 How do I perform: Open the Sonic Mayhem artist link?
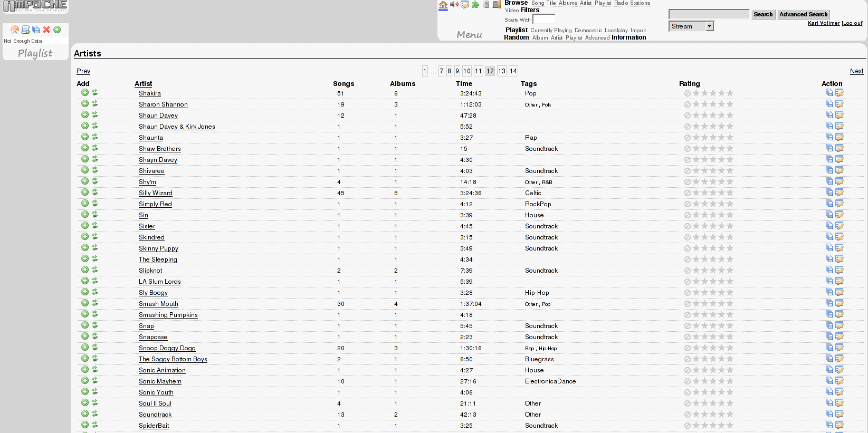[160, 381]
